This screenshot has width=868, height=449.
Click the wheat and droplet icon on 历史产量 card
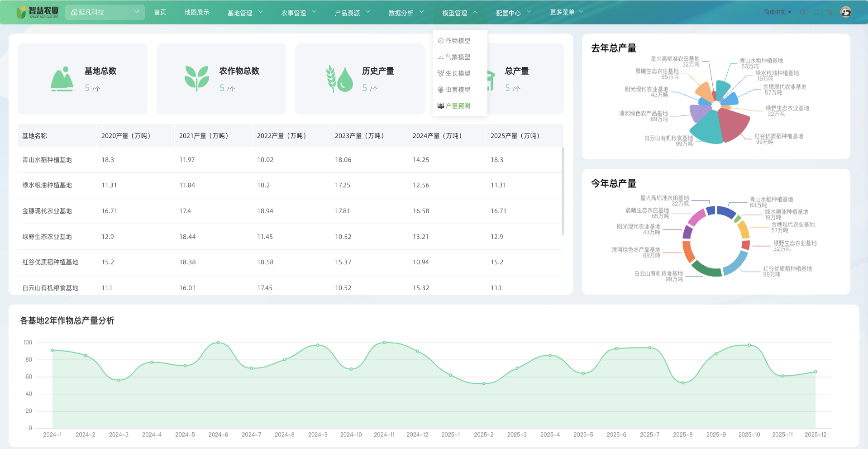coord(339,79)
